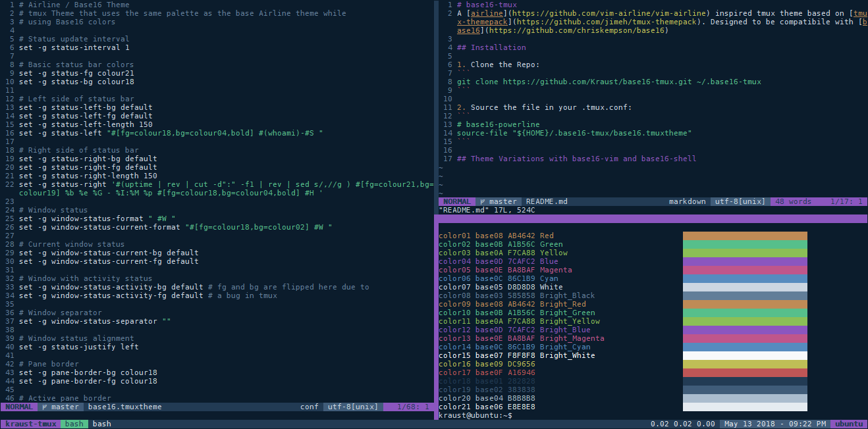Click the '## Theme Variations' heading
The height and width of the screenshot is (429, 868).
(577, 159)
